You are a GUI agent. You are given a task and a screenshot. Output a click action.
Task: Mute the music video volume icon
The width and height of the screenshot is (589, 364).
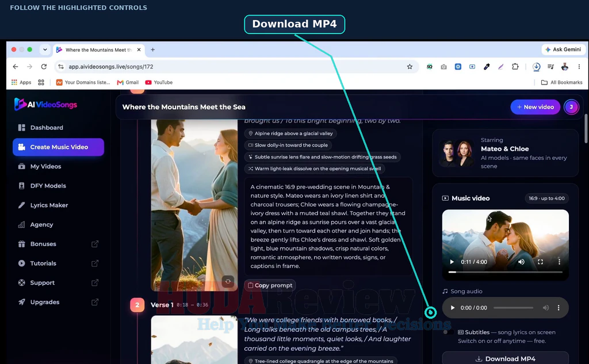[521, 262]
